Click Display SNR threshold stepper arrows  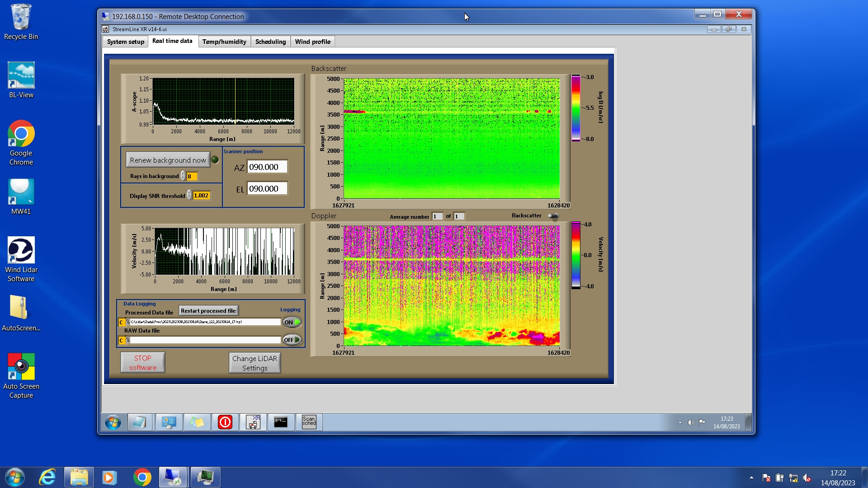189,196
